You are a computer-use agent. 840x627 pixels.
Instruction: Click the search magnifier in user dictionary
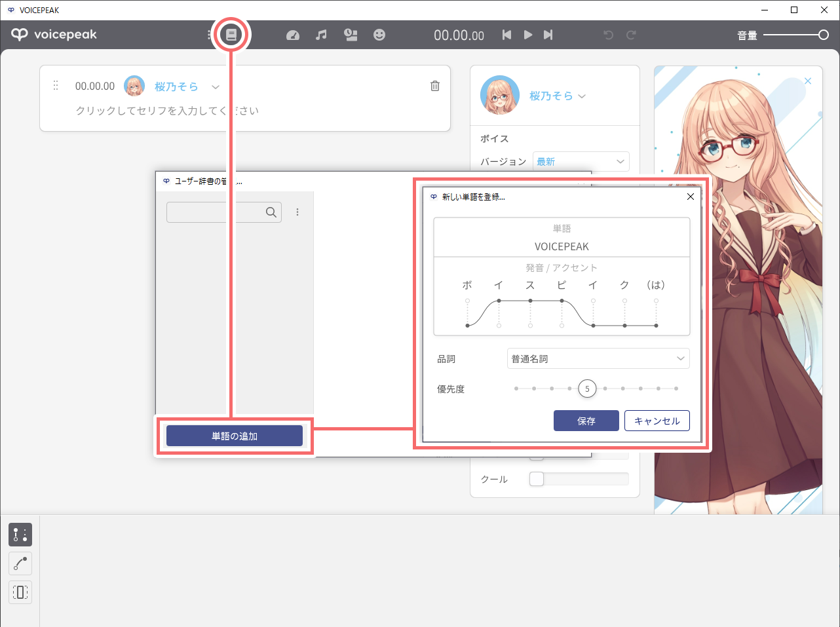tap(271, 212)
